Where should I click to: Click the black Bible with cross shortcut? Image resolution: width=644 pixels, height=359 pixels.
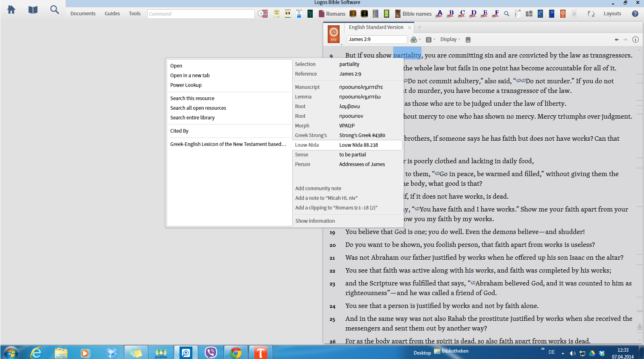click(x=364, y=14)
